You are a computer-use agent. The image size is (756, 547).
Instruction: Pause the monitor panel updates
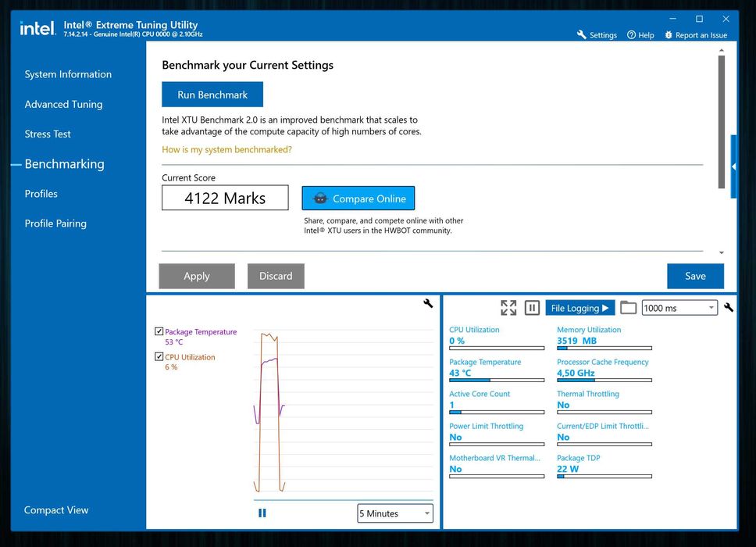point(532,308)
